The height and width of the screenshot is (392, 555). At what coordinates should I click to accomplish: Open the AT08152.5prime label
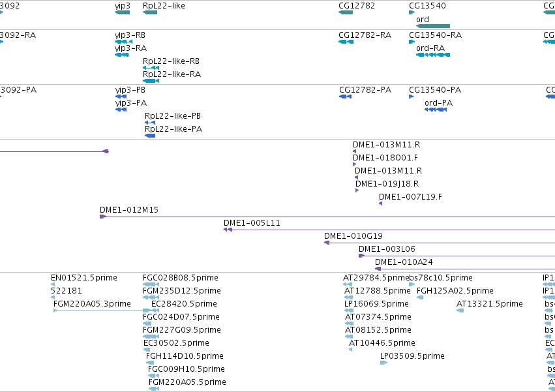tap(378, 329)
